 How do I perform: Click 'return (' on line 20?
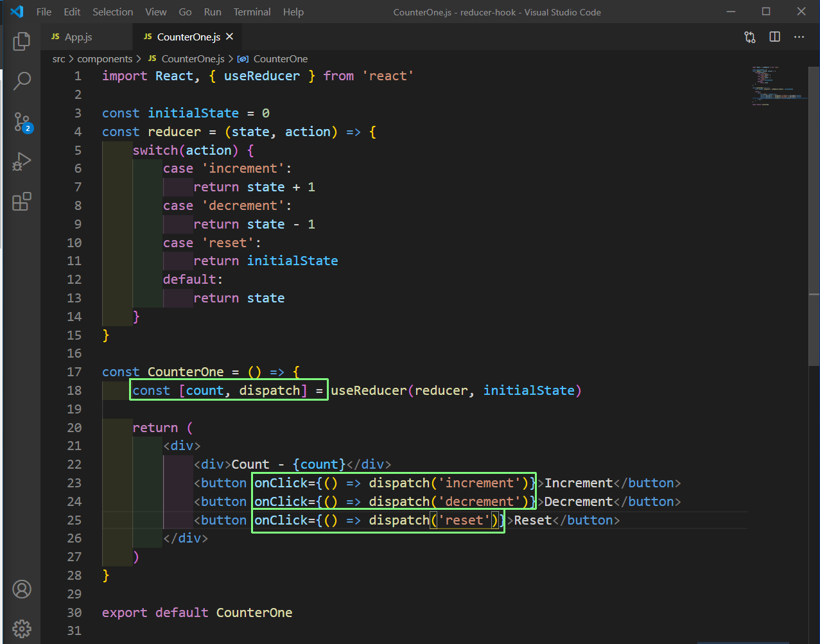pos(163,428)
